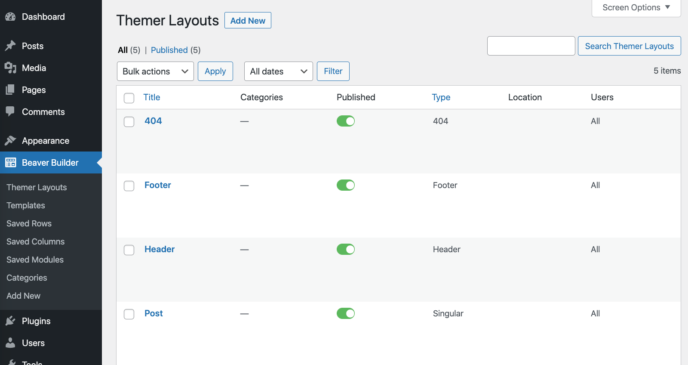
Task: Open the Footer layout link
Action: pyautogui.click(x=158, y=185)
